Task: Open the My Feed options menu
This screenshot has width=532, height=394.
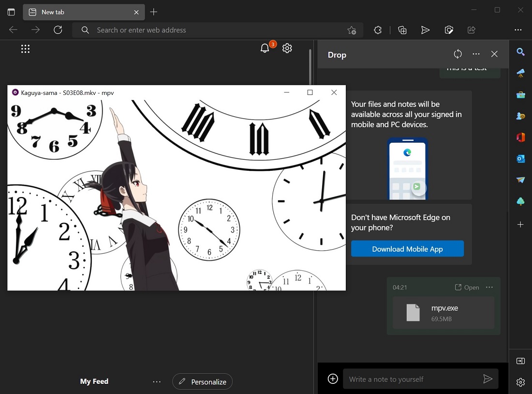Action: pyautogui.click(x=157, y=381)
